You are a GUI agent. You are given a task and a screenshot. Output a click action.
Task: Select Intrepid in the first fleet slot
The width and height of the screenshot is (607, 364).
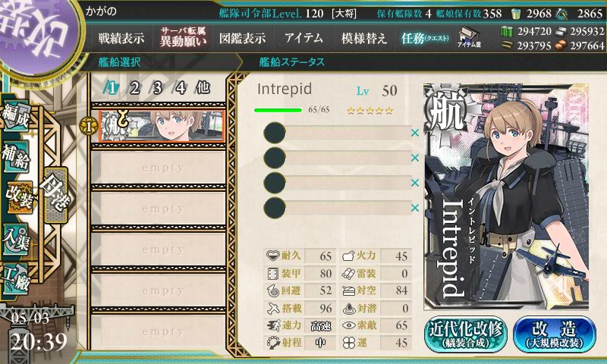pos(161,126)
